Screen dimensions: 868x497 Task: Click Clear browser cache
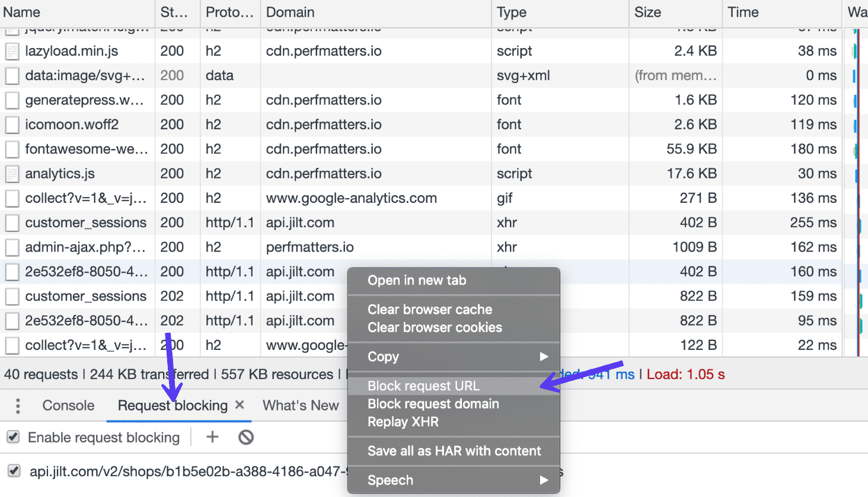point(429,309)
